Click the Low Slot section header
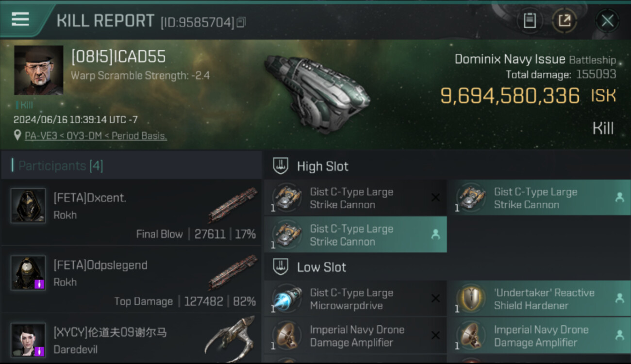Screen dimensions: 631x364 (321, 267)
